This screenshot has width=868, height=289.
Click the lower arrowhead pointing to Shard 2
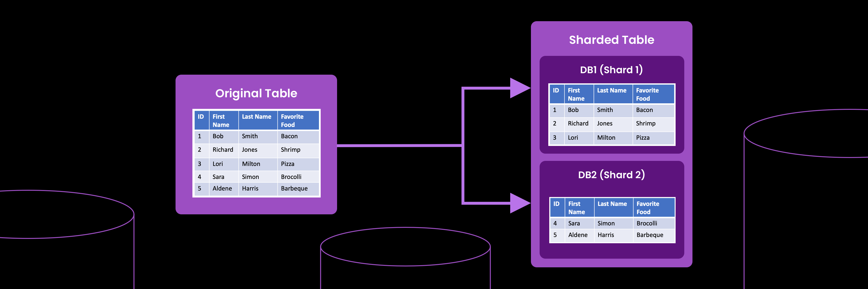pyautogui.click(x=519, y=203)
